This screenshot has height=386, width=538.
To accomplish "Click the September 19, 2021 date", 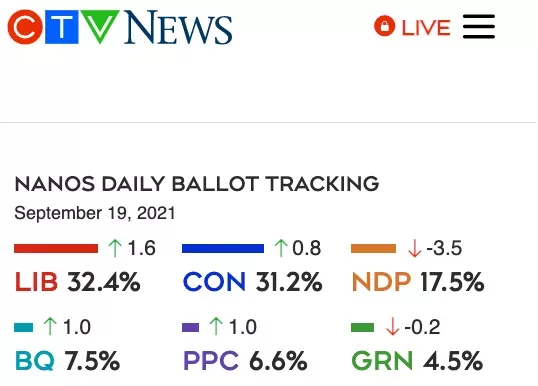I will pyautogui.click(x=95, y=213).
